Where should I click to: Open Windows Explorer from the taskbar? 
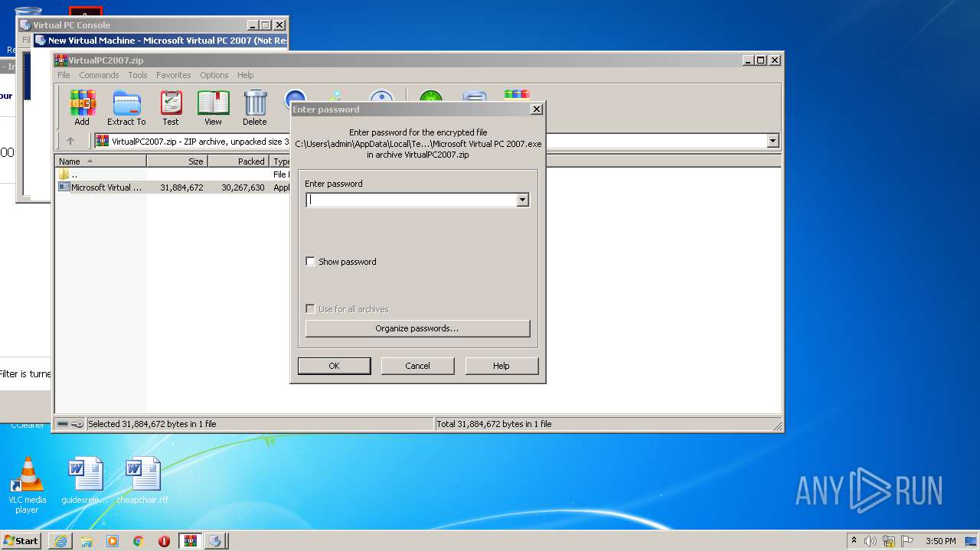tap(87, 541)
